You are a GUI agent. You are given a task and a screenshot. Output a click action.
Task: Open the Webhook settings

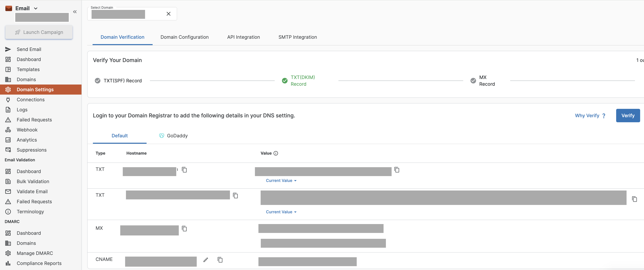[41, 130]
